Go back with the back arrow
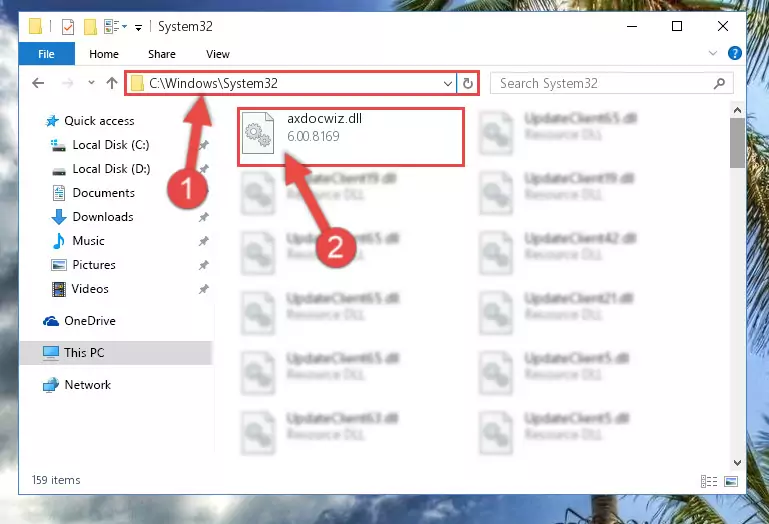 click(38, 83)
